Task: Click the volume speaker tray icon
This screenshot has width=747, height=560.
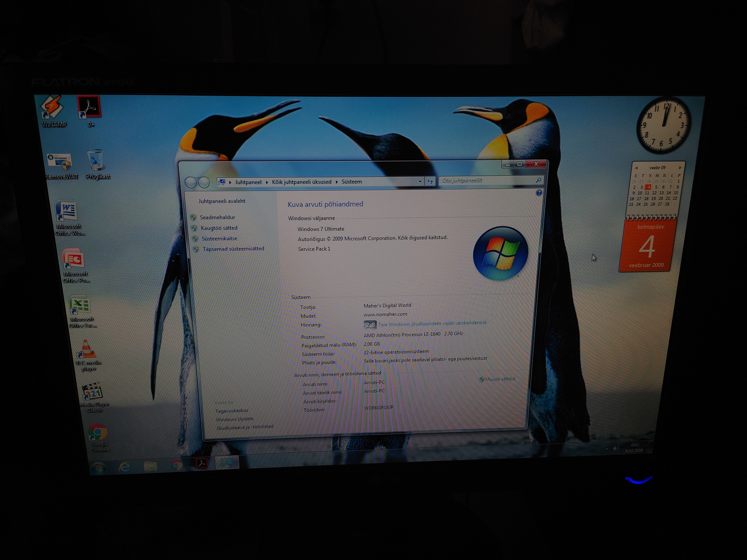Action: point(616,448)
